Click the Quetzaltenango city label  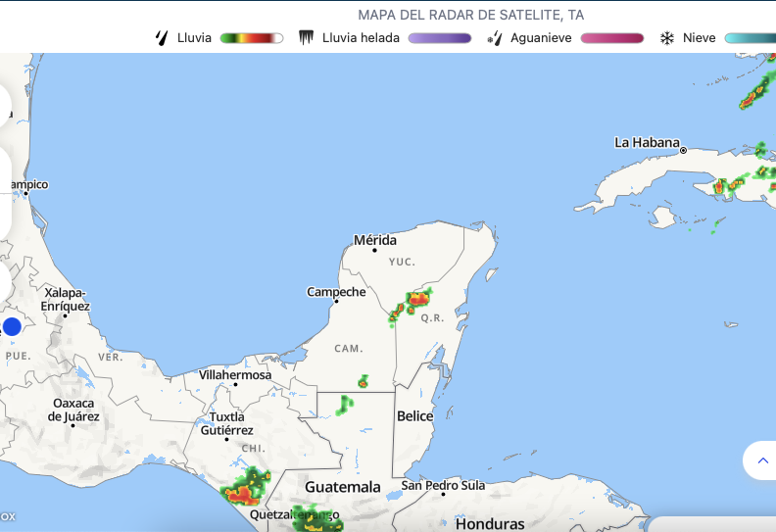295,514
